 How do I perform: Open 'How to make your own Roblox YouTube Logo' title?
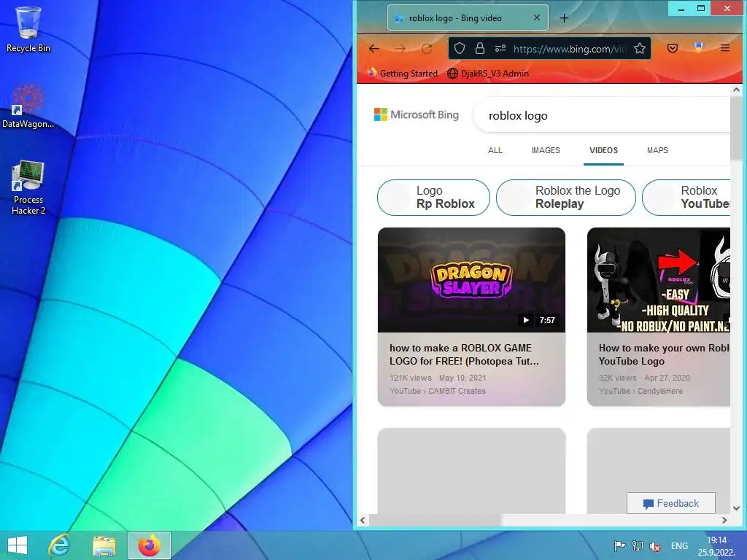tap(664, 355)
